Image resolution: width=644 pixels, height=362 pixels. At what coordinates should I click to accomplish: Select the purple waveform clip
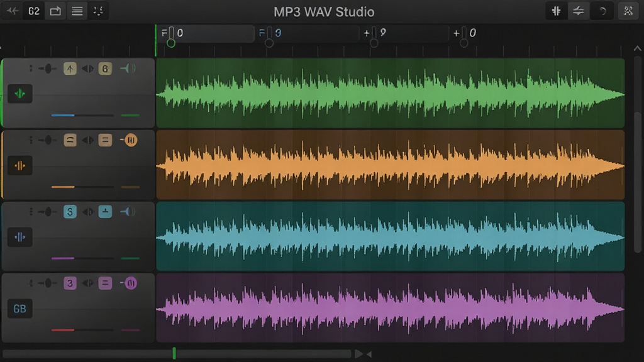(391, 308)
